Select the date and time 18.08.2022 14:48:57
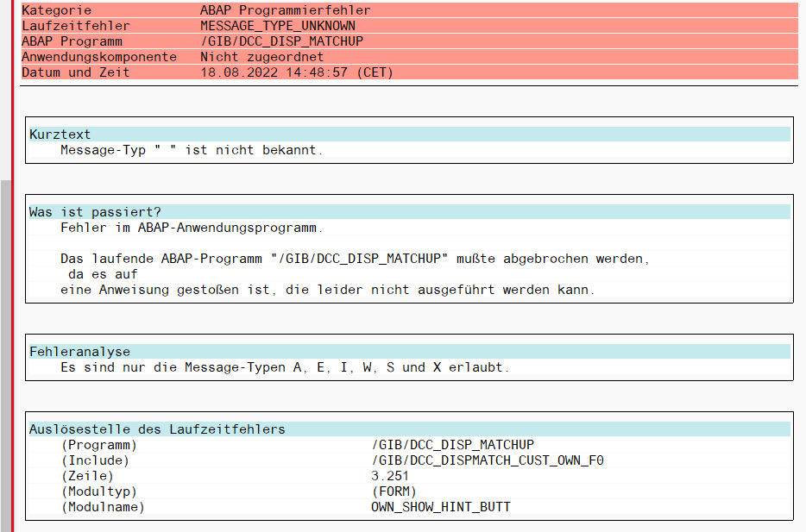The height and width of the screenshot is (532, 806). point(296,72)
